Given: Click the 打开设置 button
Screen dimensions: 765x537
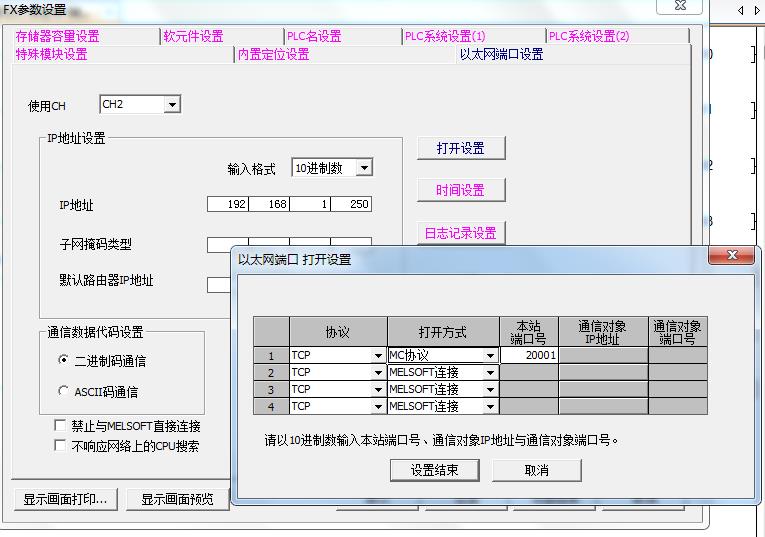Looking at the screenshot, I should [x=460, y=148].
